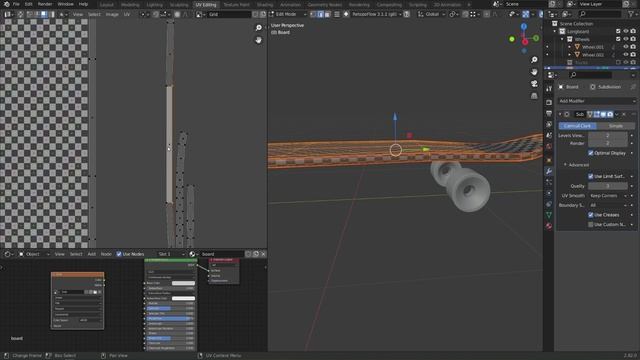The width and height of the screenshot is (640, 360).
Task: Open the Material properties tab icon
Action: click(x=549, y=226)
